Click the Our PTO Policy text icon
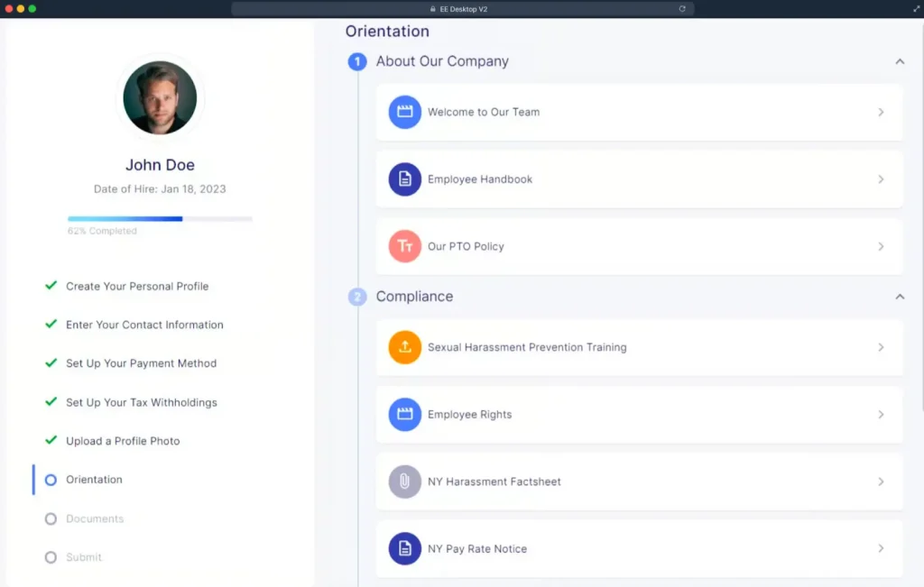This screenshot has width=924, height=587. point(404,246)
